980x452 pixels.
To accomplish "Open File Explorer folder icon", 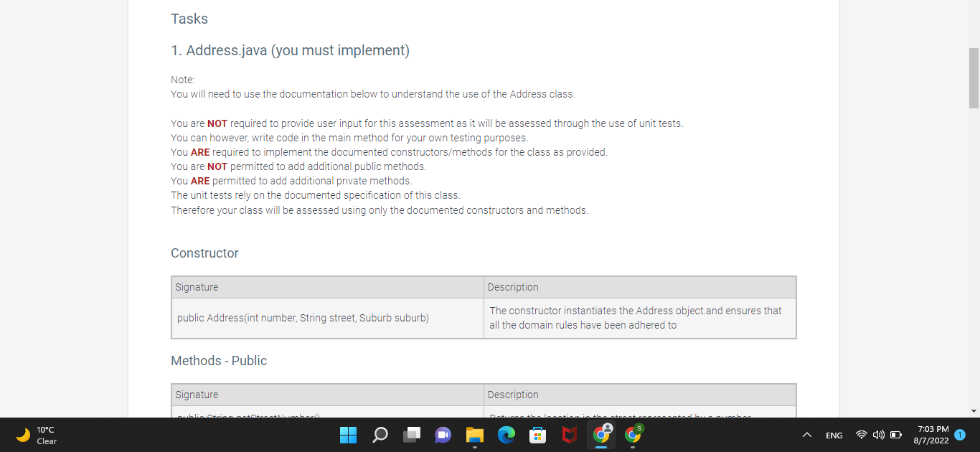I will pyautogui.click(x=475, y=435).
